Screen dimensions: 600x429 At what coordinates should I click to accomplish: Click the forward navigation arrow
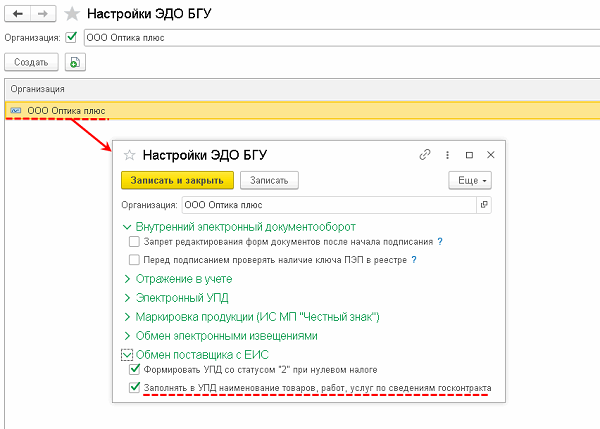(x=44, y=14)
